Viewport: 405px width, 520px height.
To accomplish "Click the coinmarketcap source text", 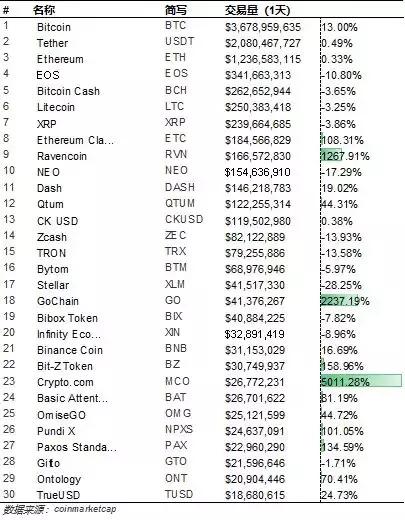I will pyautogui.click(x=85, y=509).
